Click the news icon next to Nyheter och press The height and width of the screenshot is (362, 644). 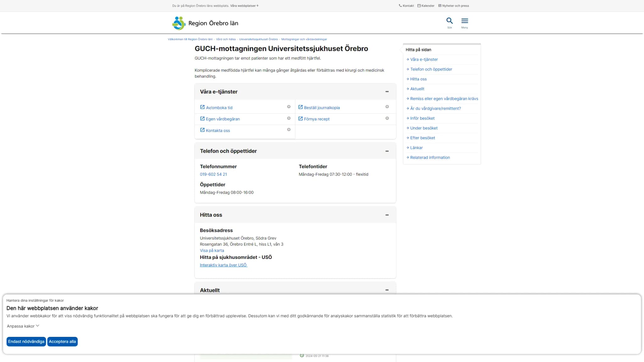point(440,6)
